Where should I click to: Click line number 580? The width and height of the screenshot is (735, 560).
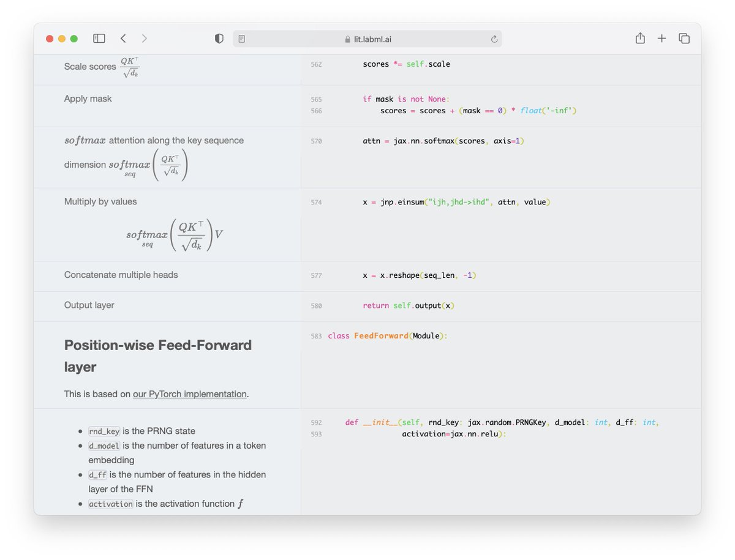pyautogui.click(x=316, y=306)
